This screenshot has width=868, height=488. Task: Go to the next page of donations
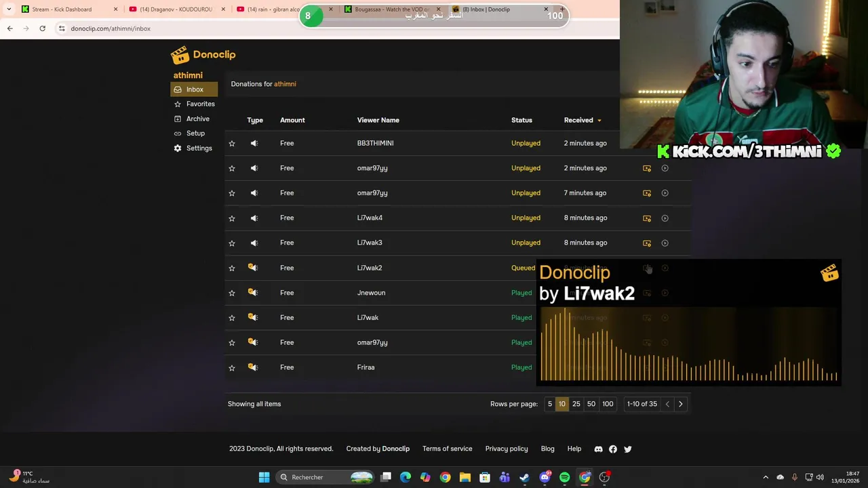(x=681, y=404)
